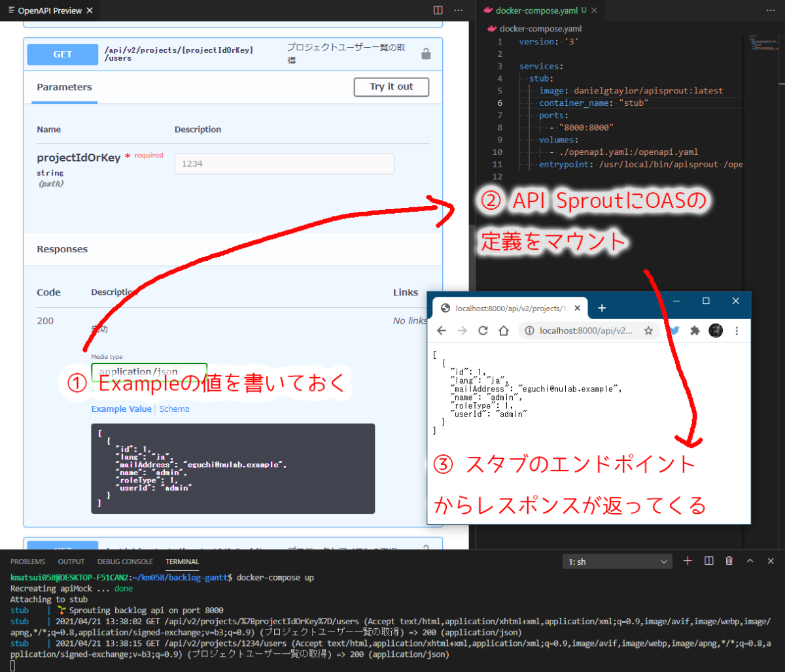Add a new Chrome tab
This screenshot has height=672, width=785.
point(602,308)
